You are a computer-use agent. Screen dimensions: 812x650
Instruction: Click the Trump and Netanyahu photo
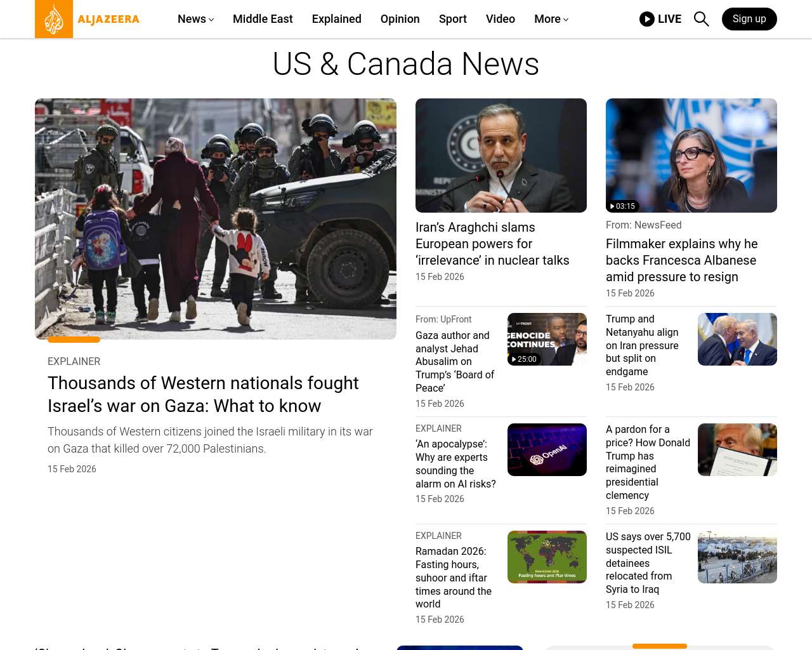pyautogui.click(x=737, y=339)
